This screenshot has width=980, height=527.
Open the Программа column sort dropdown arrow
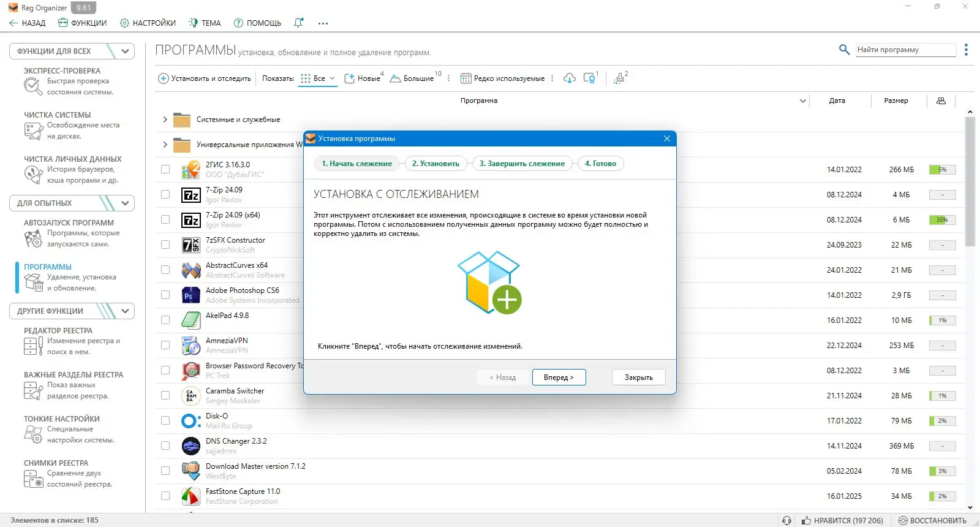coord(803,100)
